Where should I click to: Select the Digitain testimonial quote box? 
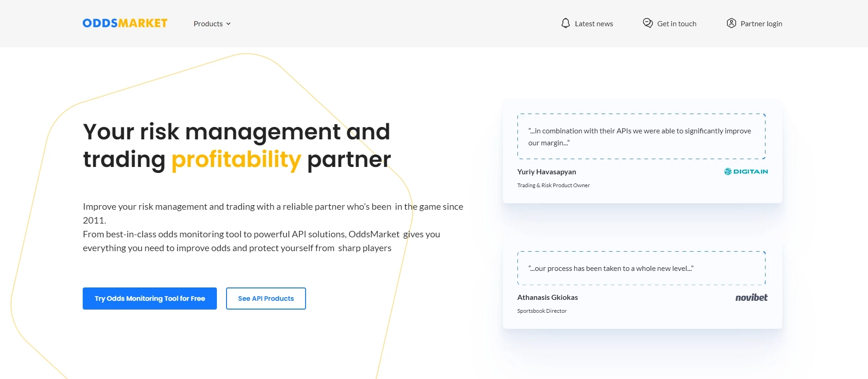point(641,137)
